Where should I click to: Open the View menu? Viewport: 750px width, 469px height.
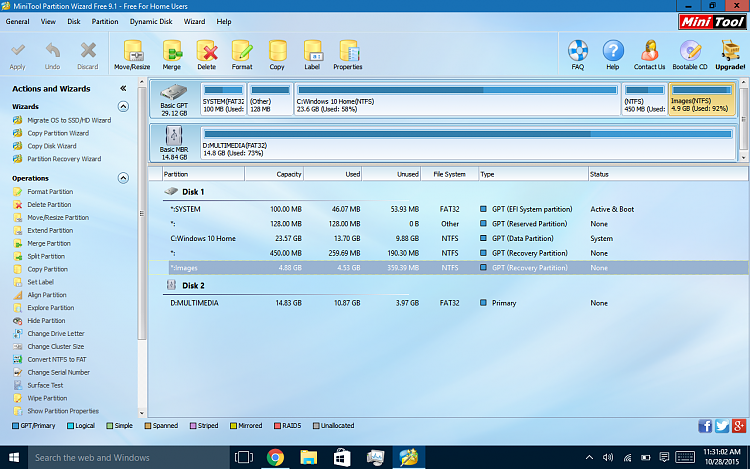tap(48, 22)
